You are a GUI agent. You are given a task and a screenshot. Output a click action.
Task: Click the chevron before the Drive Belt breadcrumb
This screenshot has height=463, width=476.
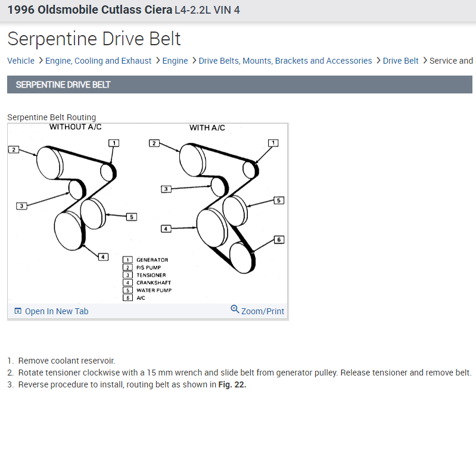pos(378,61)
